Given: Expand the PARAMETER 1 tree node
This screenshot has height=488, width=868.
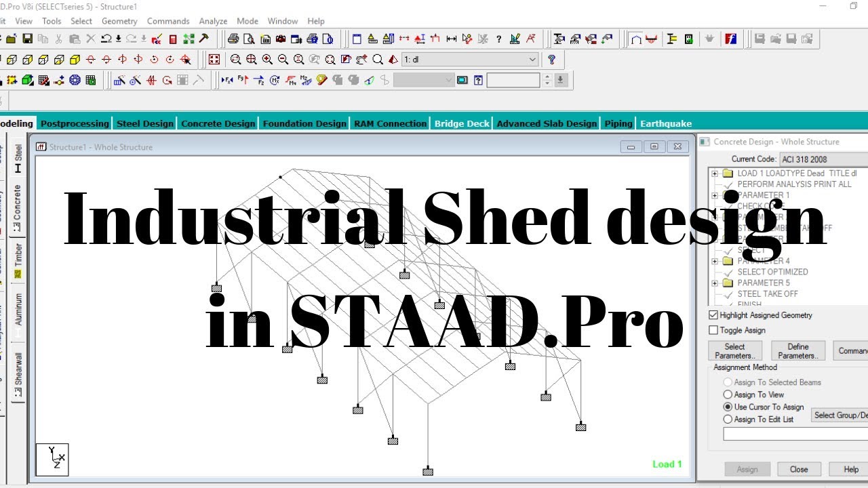Looking at the screenshot, I should tap(715, 195).
